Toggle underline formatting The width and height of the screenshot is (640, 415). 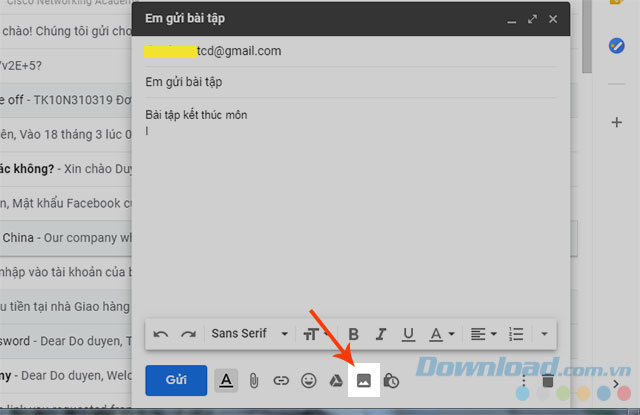click(408, 333)
